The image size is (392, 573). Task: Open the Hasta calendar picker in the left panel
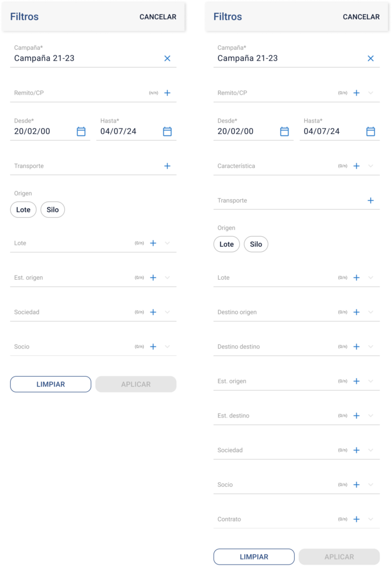(167, 131)
